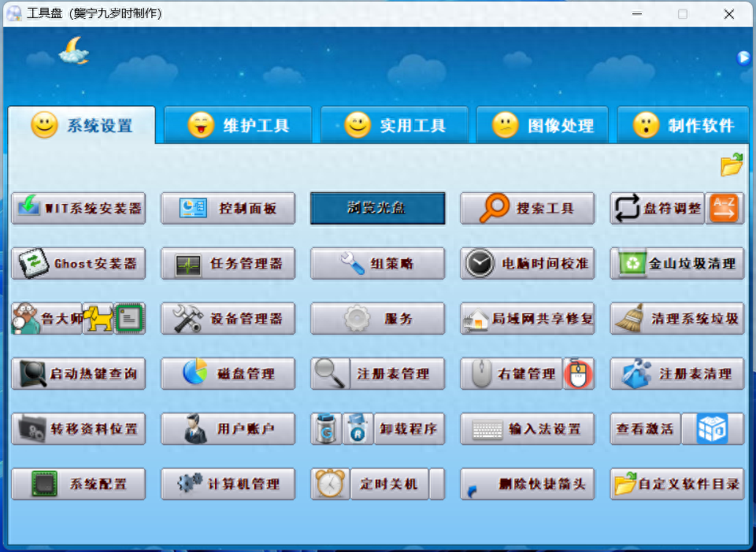Image resolution: width=756 pixels, height=552 pixels.
Task: Click the blue round arrow icon in the header
Action: point(743,57)
